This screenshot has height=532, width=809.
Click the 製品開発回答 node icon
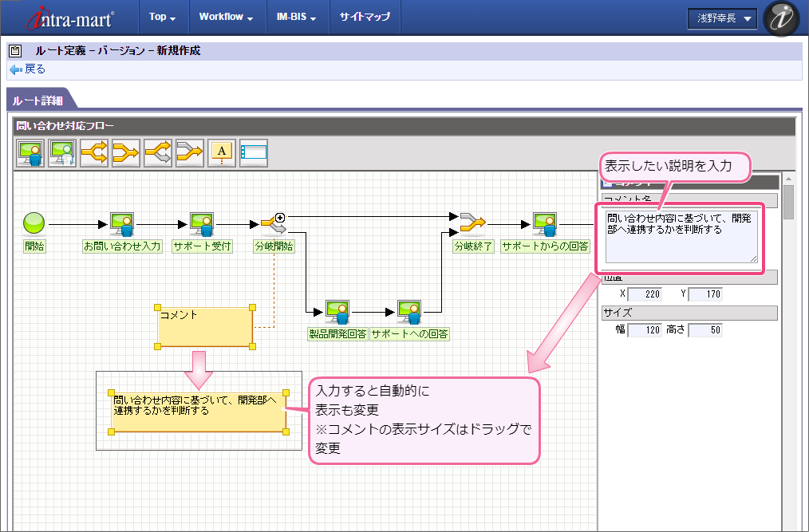(x=337, y=312)
